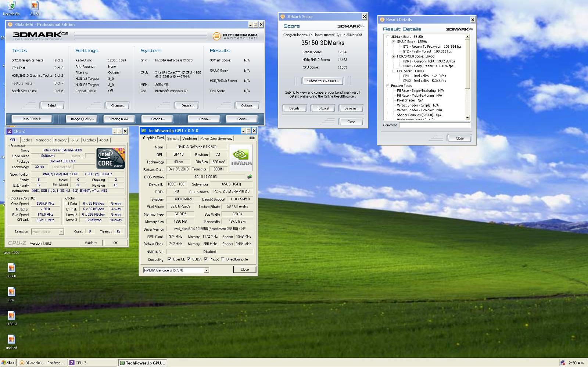Collapse the 3DMark Score tree node

click(x=388, y=37)
